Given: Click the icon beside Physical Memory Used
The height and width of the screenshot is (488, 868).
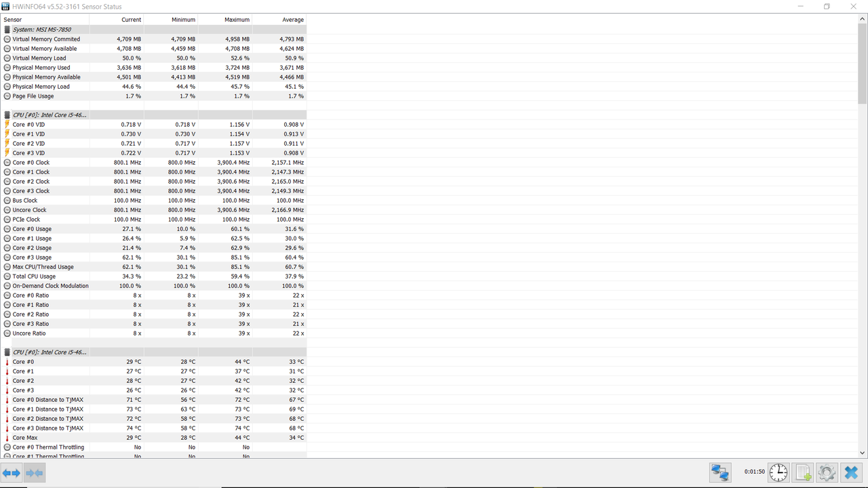Looking at the screenshot, I should click(x=7, y=68).
